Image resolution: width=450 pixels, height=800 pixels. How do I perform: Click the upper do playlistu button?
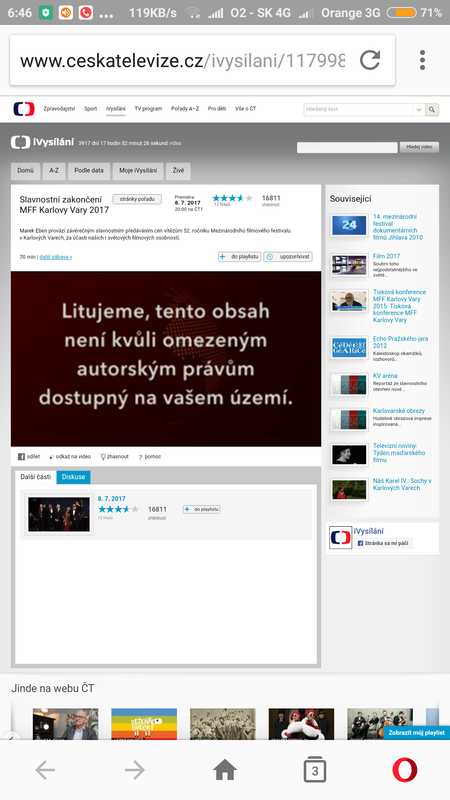240,257
